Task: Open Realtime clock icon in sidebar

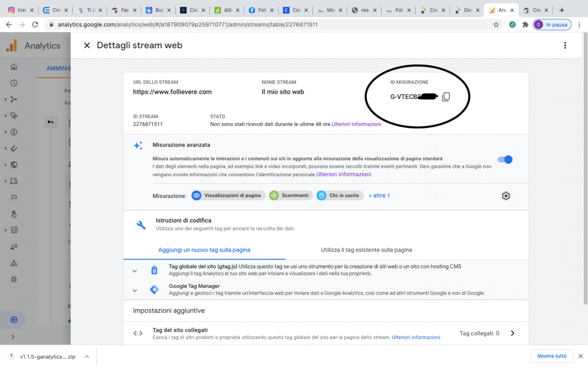Action: [x=14, y=83]
